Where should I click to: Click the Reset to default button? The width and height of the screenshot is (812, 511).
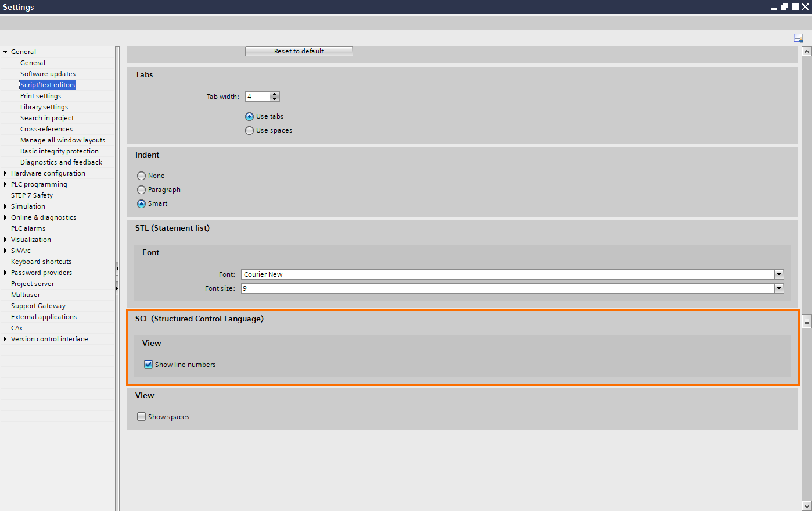click(x=299, y=51)
